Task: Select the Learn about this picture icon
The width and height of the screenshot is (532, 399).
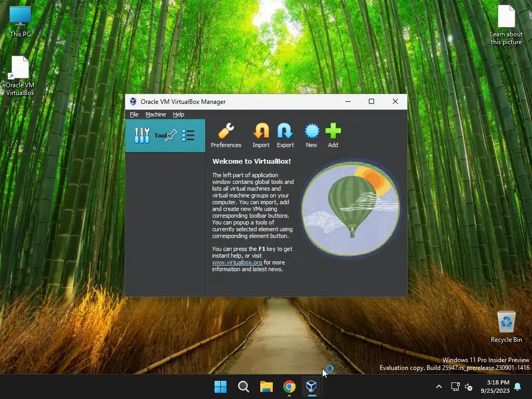Action: point(506,25)
